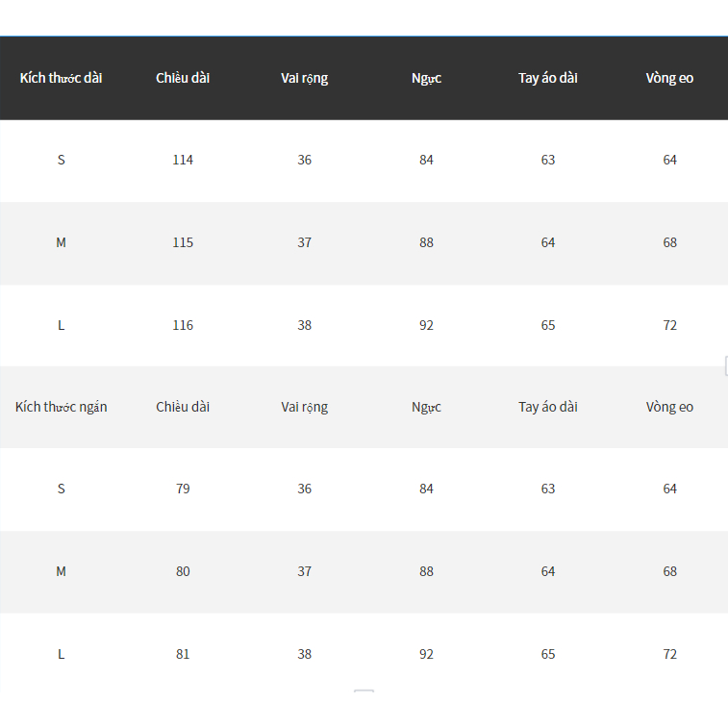Select the 'M' size cell under 'Kích thước ngán'

coord(61,571)
